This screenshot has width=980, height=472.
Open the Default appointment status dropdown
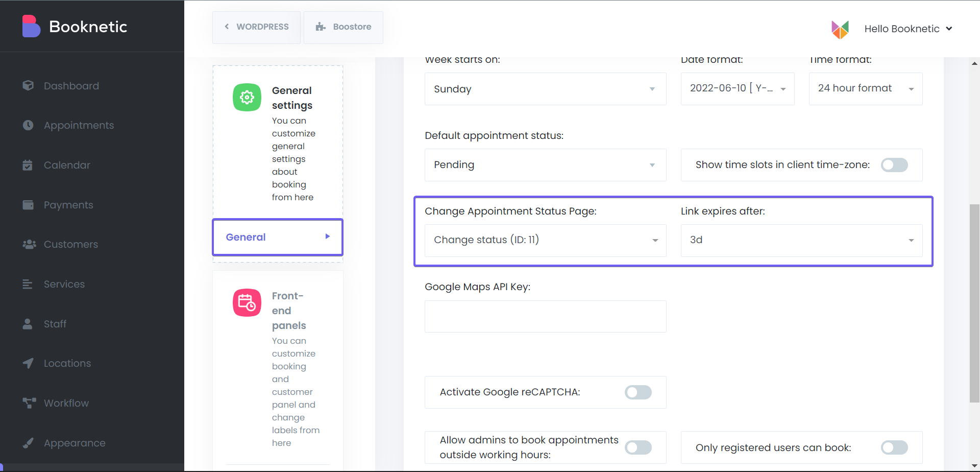(x=545, y=164)
